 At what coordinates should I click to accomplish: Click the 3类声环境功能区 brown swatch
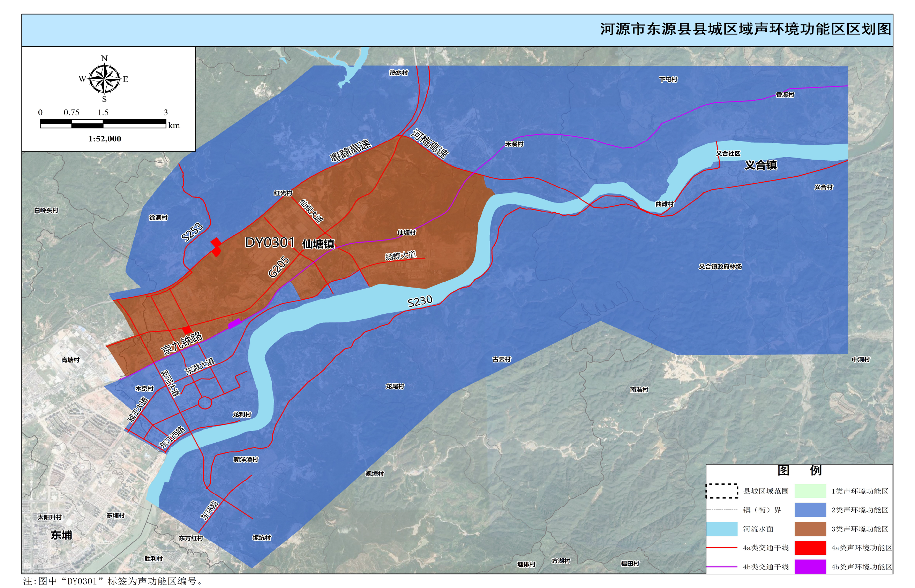coord(810,529)
